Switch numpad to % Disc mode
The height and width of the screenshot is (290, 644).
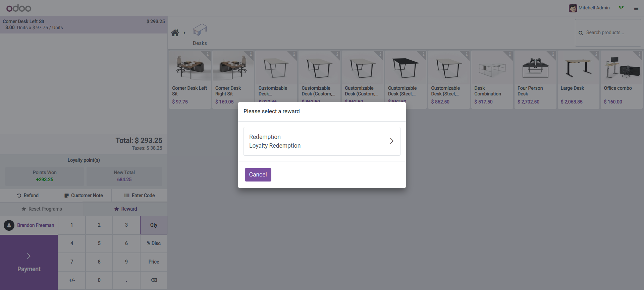click(154, 243)
